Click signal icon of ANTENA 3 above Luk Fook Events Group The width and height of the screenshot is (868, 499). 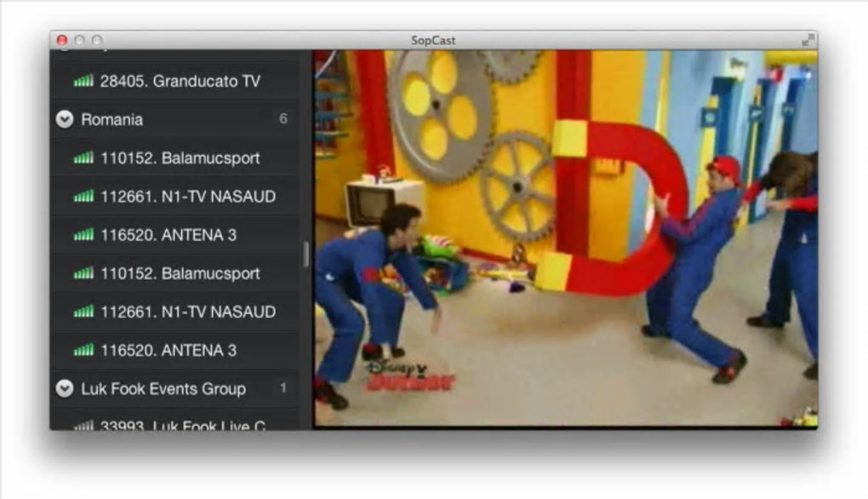click(x=83, y=351)
